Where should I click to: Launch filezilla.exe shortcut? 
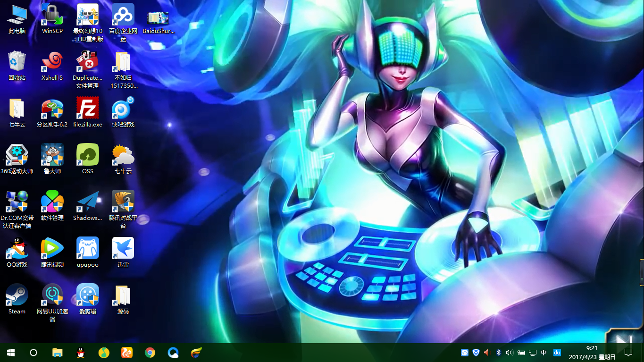88,113
